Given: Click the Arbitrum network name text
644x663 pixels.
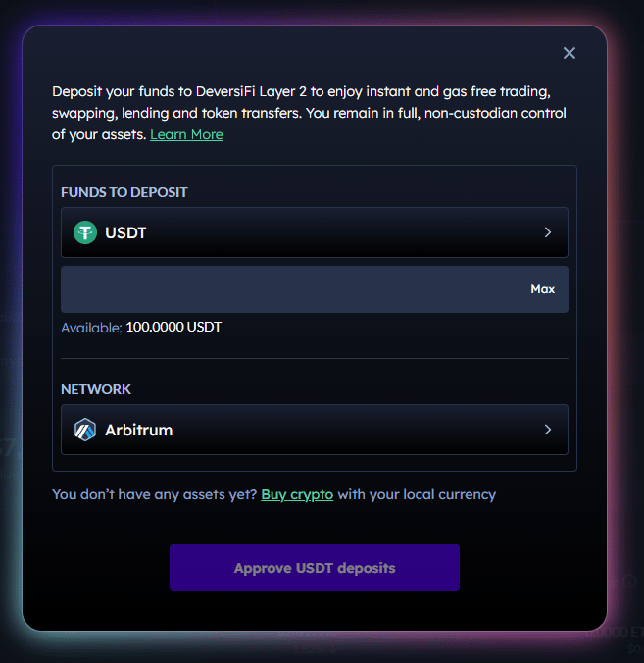Looking at the screenshot, I should pos(138,430).
